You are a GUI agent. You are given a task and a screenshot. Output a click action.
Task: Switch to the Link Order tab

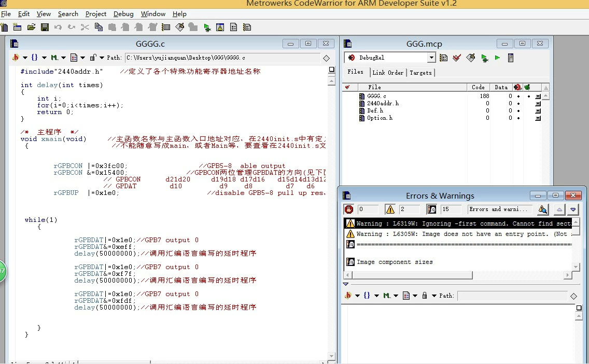click(388, 73)
